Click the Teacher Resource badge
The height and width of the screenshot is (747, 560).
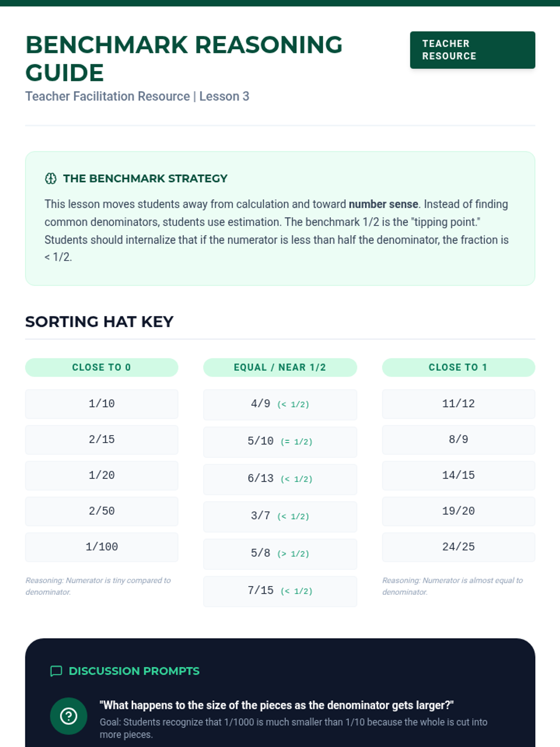coord(472,50)
